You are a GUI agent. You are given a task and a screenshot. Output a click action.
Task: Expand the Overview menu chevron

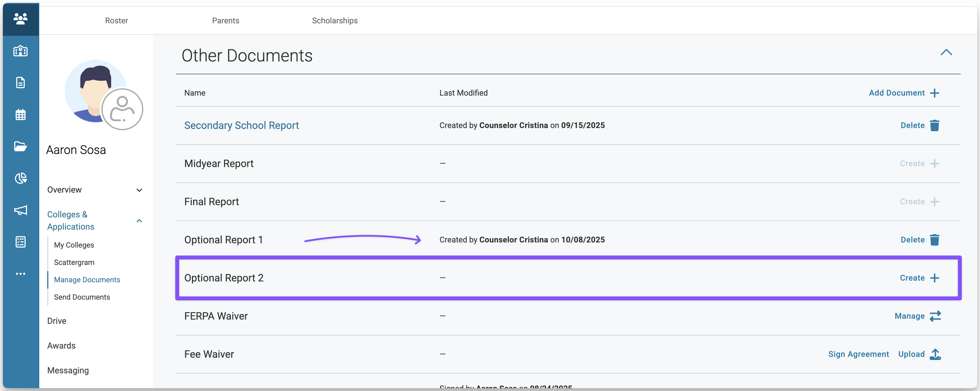139,190
